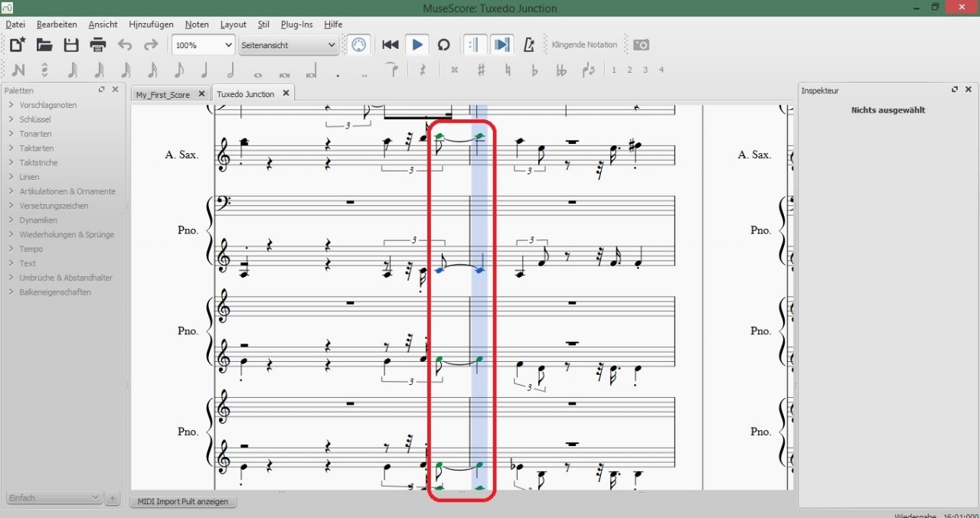Toggle the Klingende Notation button
980x518 pixels.
(584, 45)
